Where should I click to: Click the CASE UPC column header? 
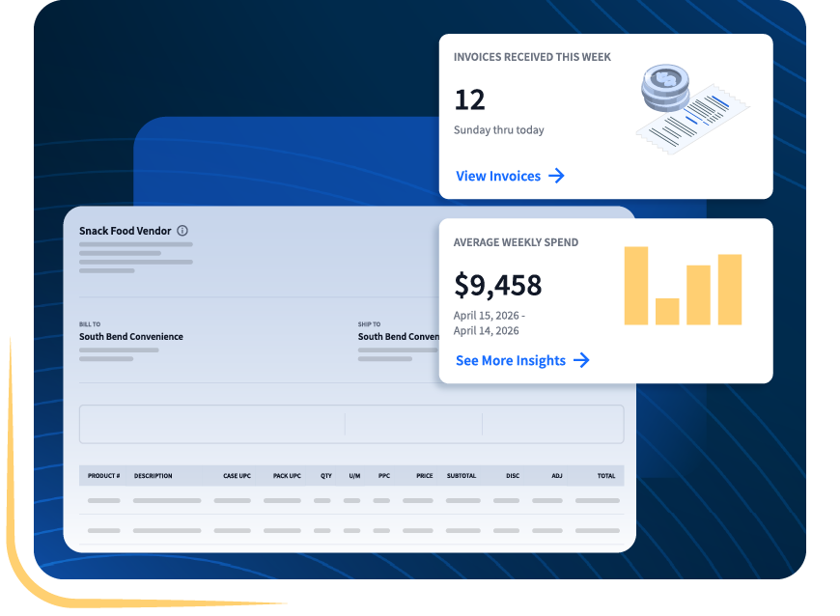point(237,476)
